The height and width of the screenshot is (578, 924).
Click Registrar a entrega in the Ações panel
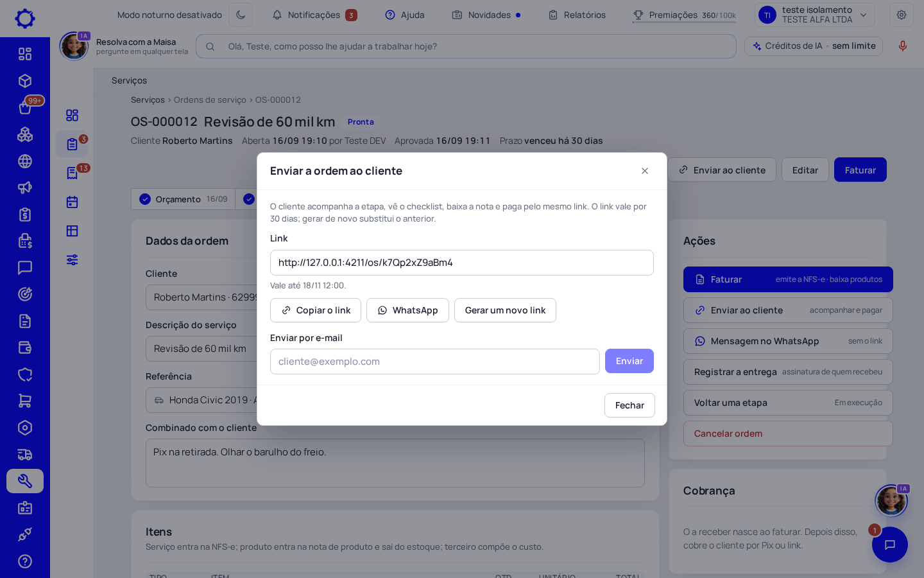(x=788, y=372)
